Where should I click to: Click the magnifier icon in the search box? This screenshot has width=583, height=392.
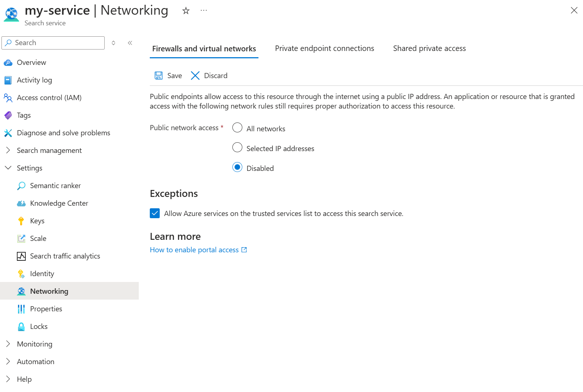coord(8,43)
